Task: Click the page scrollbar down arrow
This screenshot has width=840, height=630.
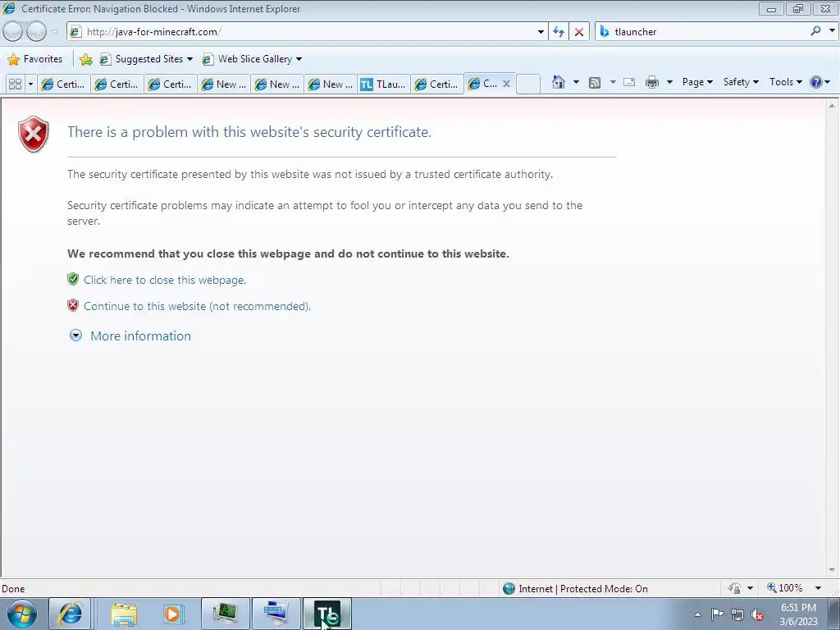Action: (832, 570)
